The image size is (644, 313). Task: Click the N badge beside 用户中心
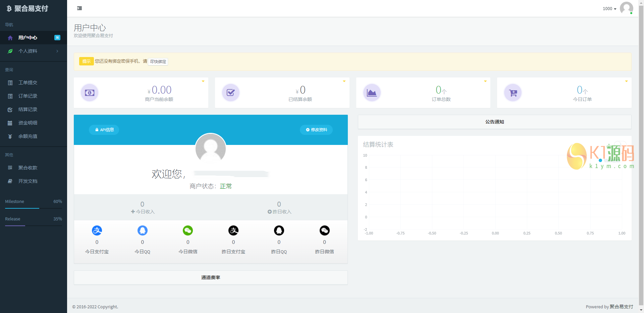coord(57,38)
